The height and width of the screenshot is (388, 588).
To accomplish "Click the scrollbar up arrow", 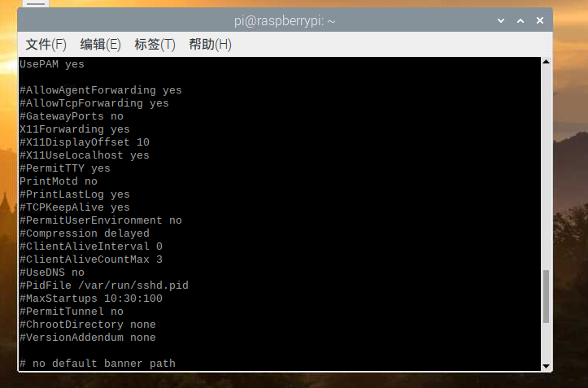I will 546,62.
